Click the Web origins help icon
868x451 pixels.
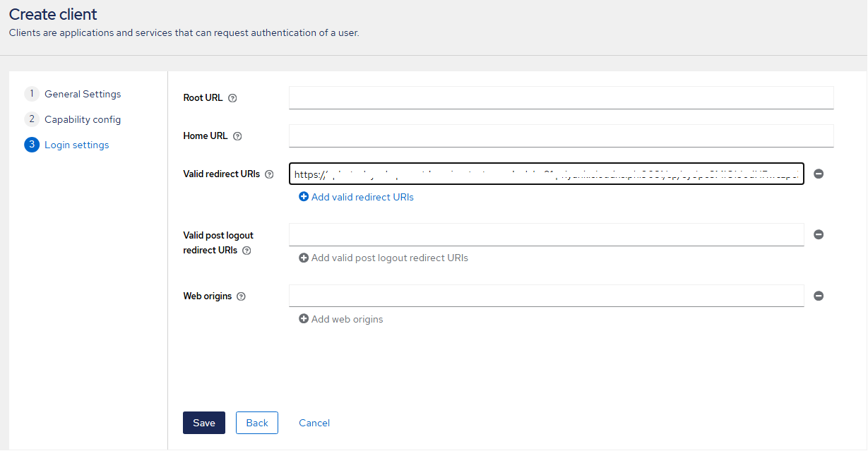pyautogui.click(x=242, y=296)
